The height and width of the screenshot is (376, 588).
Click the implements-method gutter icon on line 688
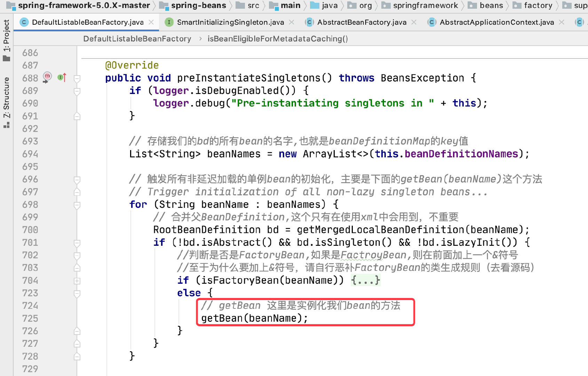pos(62,77)
